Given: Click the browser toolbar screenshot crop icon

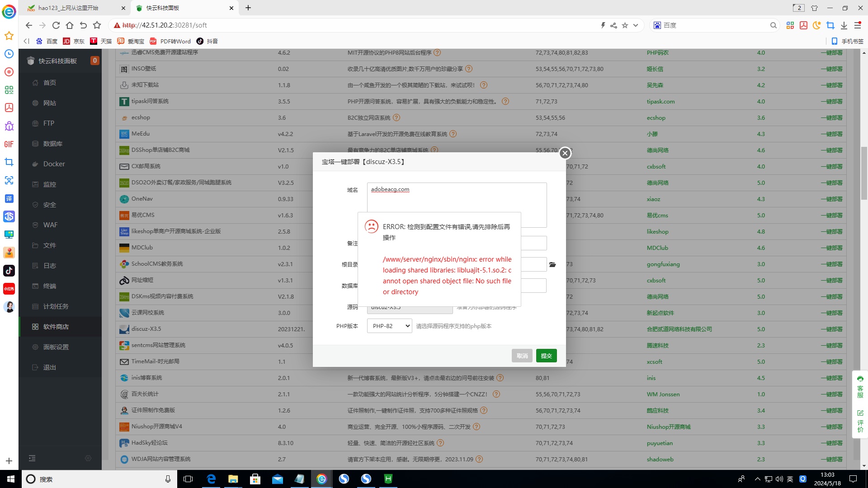Looking at the screenshot, I should 830,25.
